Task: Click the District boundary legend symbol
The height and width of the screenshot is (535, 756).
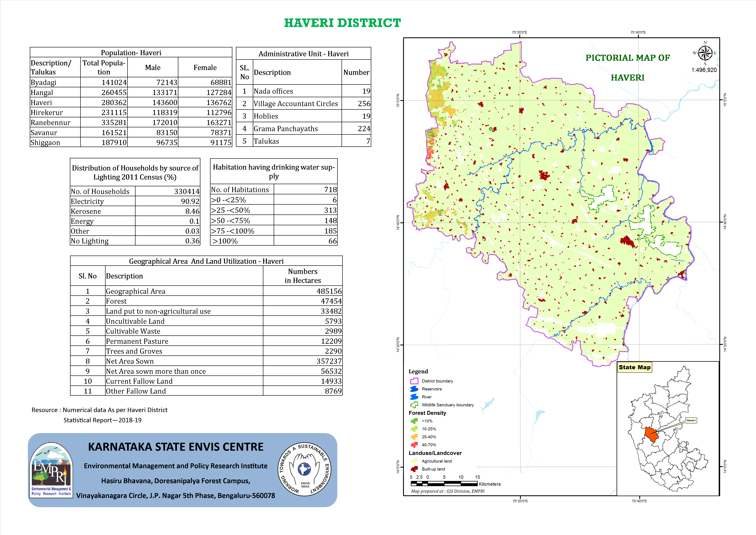Action: 414,381
